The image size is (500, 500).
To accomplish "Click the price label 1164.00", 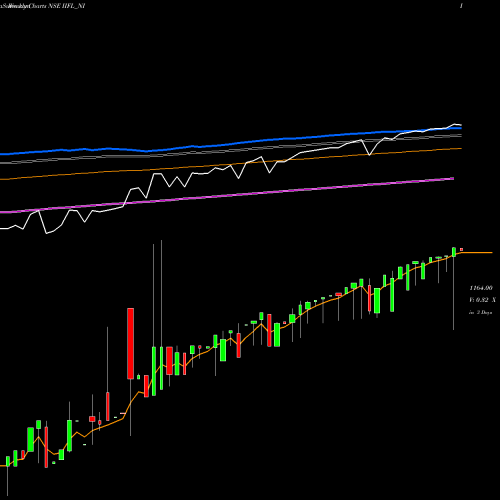I will (x=481, y=288).
